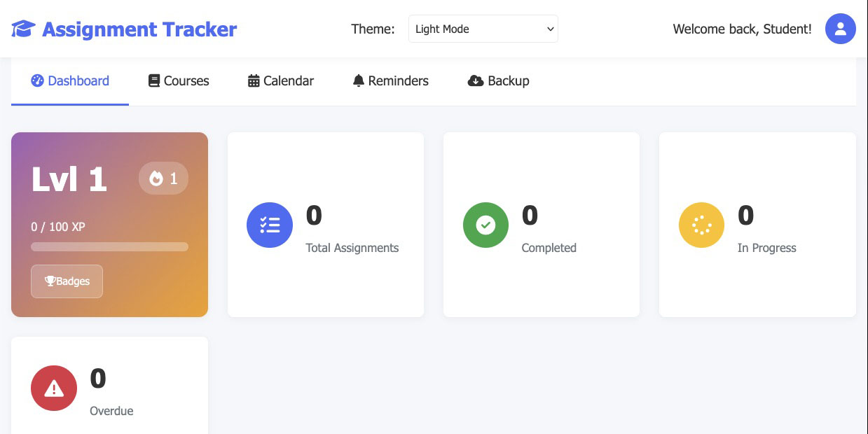Switch to the Courses tab
This screenshot has height=434, width=868.
click(178, 80)
